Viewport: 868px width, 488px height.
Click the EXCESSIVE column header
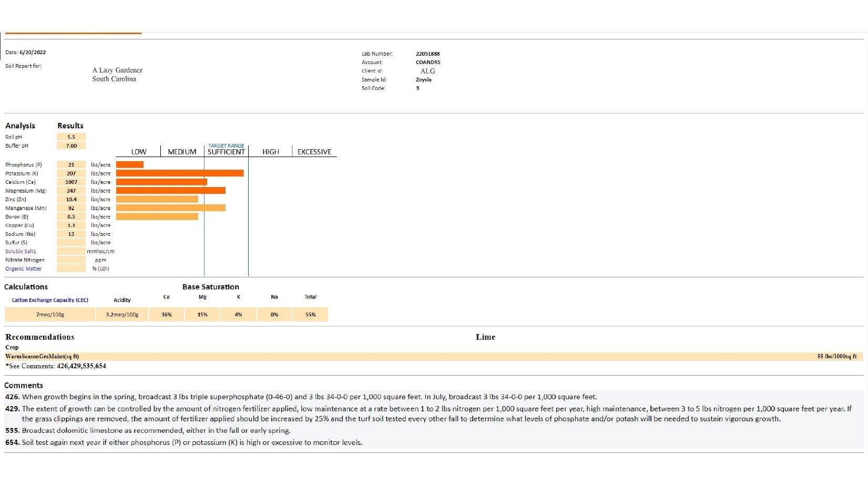click(x=314, y=152)
